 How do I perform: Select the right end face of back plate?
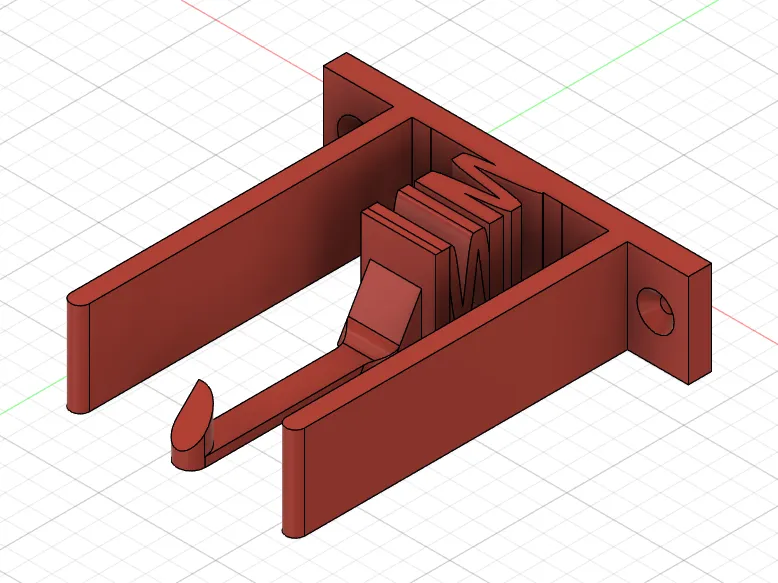click(700, 324)
